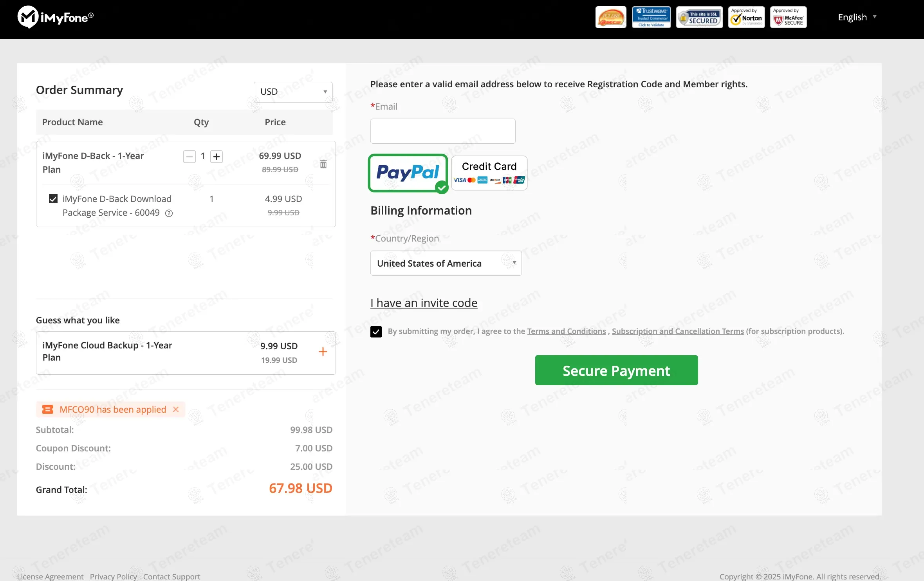Add Cloud Backup plan with orange plus
The width and height of the screenshot is (924, 581).
pyautogui.click(x=323, y=352)
